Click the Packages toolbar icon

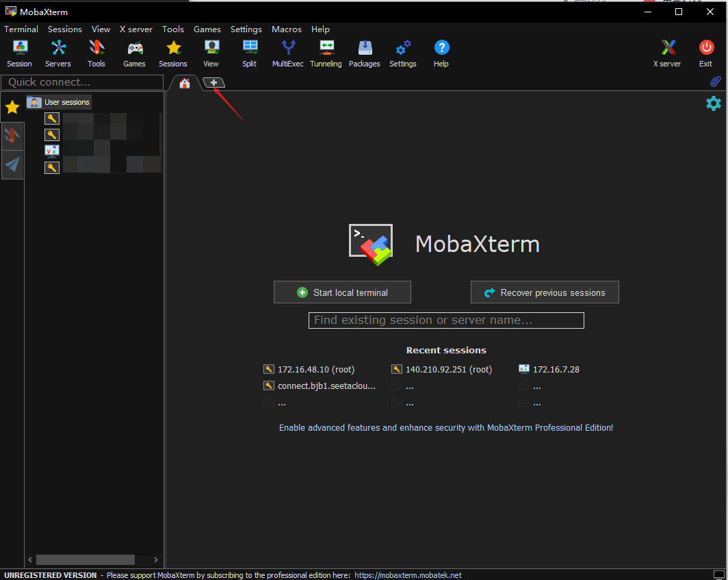click(x=365, y=53)
